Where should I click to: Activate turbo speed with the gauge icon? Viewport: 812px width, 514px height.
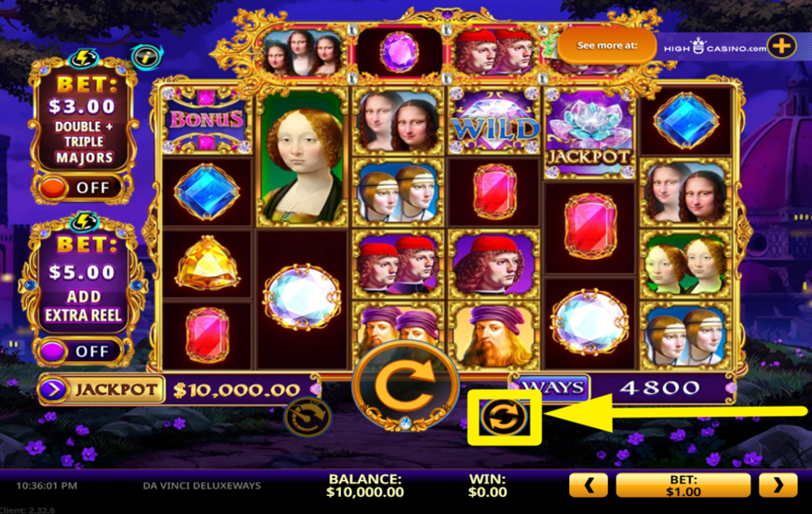tap(308, 417)
